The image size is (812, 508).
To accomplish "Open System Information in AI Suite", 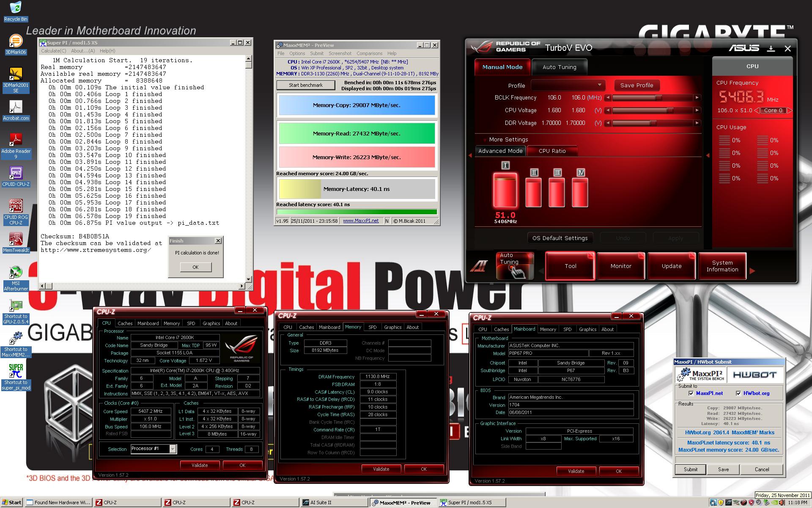I will (x=722, y=266).
